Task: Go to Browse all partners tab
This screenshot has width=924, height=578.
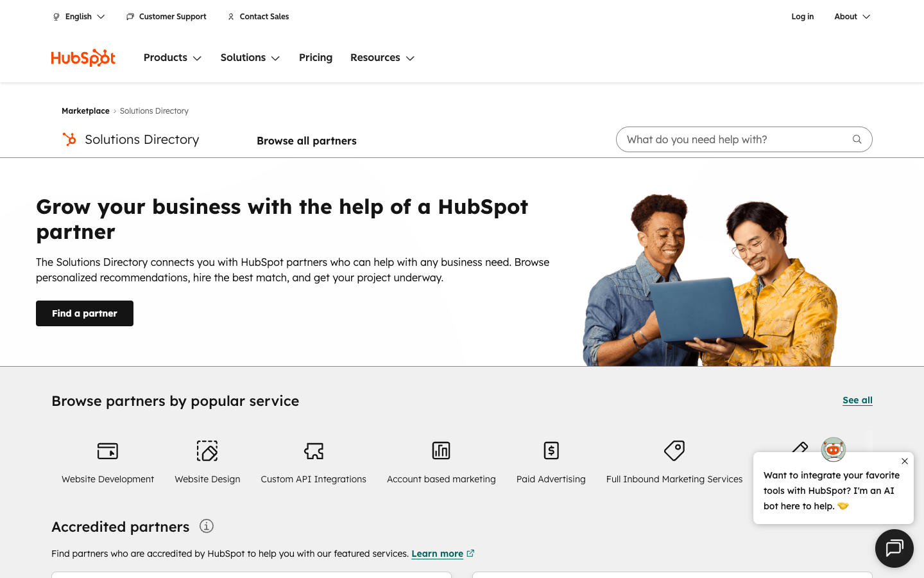Action: click(306, 141)
